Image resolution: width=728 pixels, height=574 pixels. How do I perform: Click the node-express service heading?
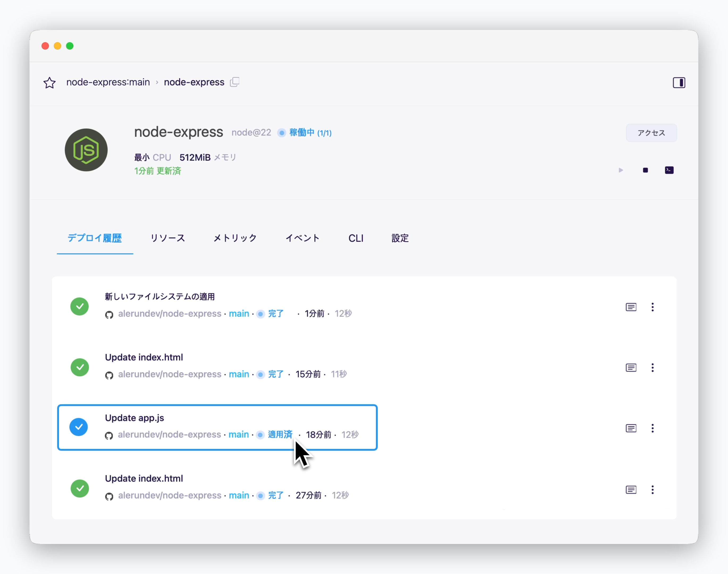(178, 132)
